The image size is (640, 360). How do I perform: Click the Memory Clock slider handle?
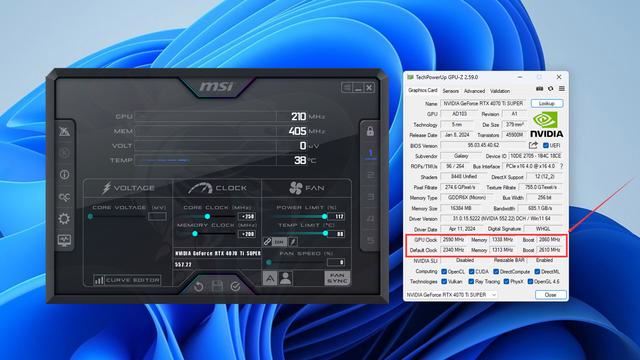click(x=195, y=234)
